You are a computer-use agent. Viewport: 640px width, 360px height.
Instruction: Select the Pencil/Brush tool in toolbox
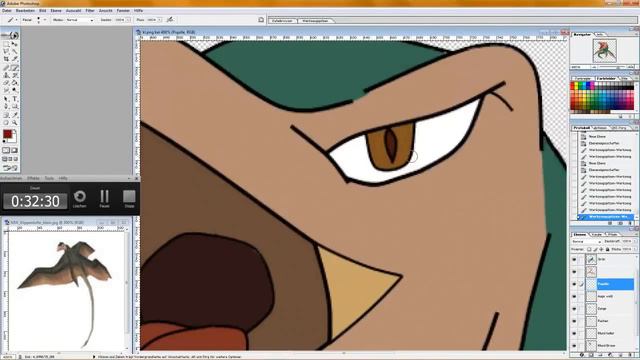pyautogui.click(x=15, y=68)
